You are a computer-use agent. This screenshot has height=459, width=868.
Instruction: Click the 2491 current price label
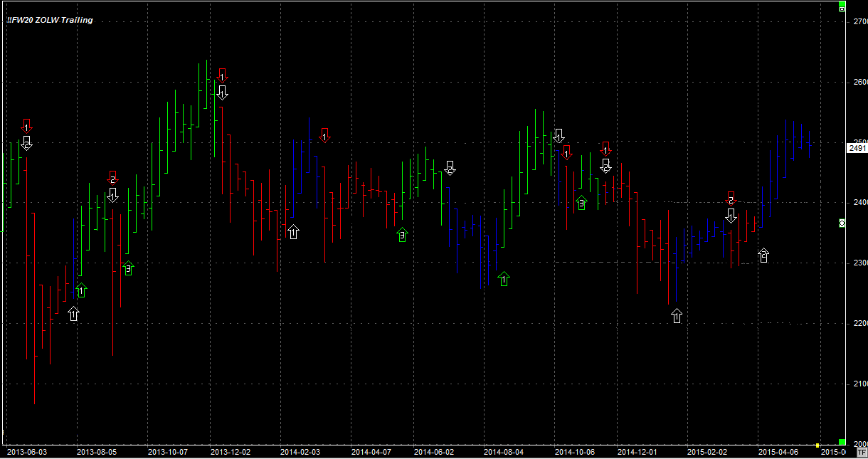pos(857,148)
